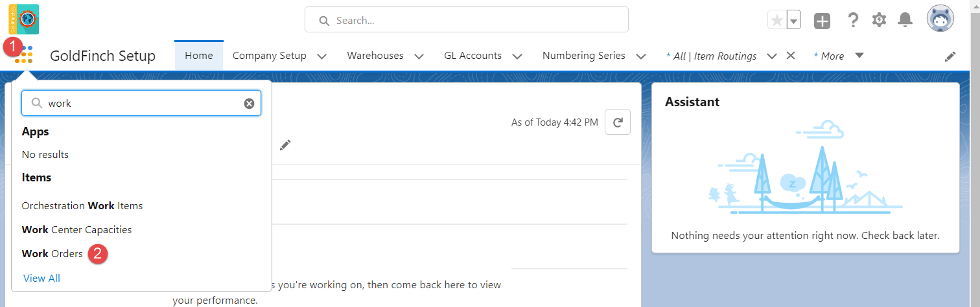The image size is (980, 307).
Task: Open Work Orders from the results
Action: pyautogui.click(x=52, y=254)
